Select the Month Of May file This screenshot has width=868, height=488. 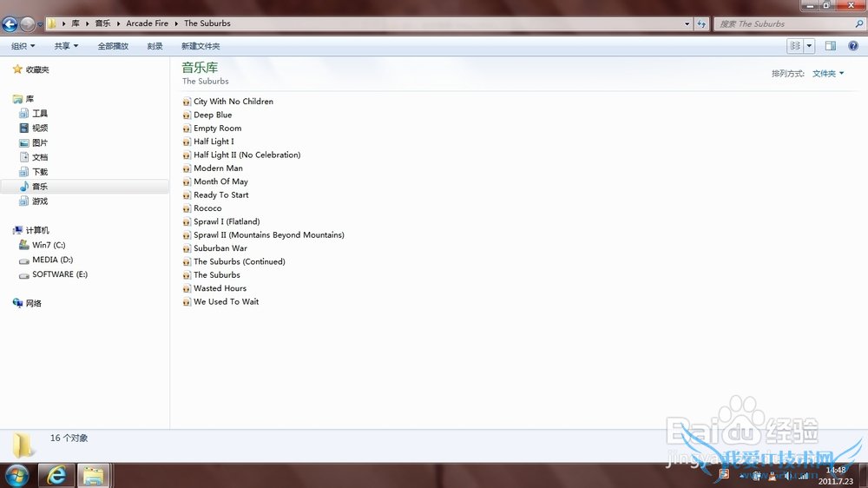click(x=215, y=181)
